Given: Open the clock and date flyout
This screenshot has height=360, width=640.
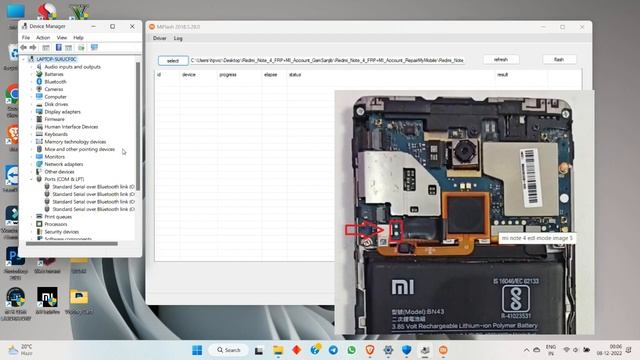Looking at the screenshot, I should [x=609, y=350].
